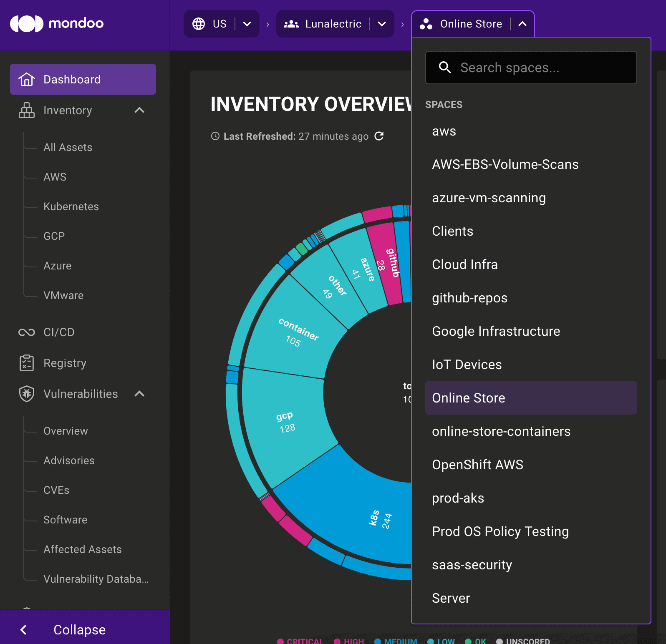Open Dashboard via home icon
Image resolution: width=666 pixels, height=644 pixels.
(x=27, y=79)
